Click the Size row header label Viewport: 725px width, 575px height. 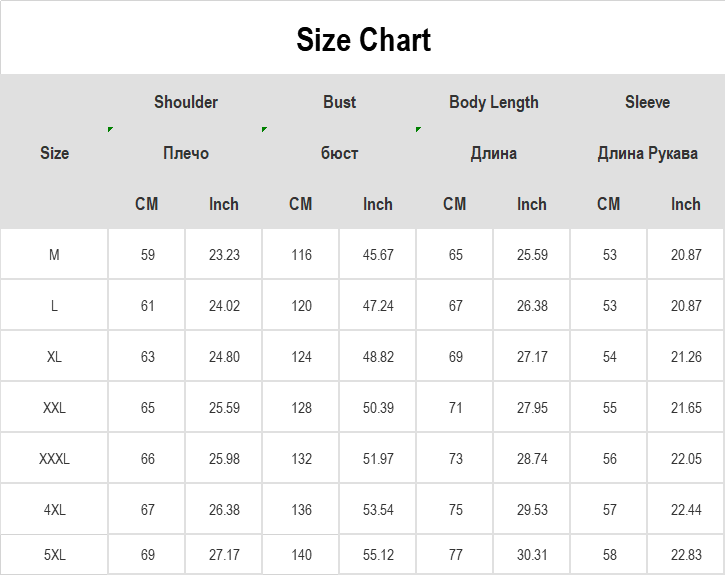pyautogui.click(x=55, y=153)
